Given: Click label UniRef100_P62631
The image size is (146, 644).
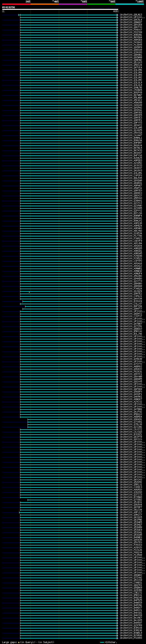Looking at the screenshot, I should (x=131, y=371).
